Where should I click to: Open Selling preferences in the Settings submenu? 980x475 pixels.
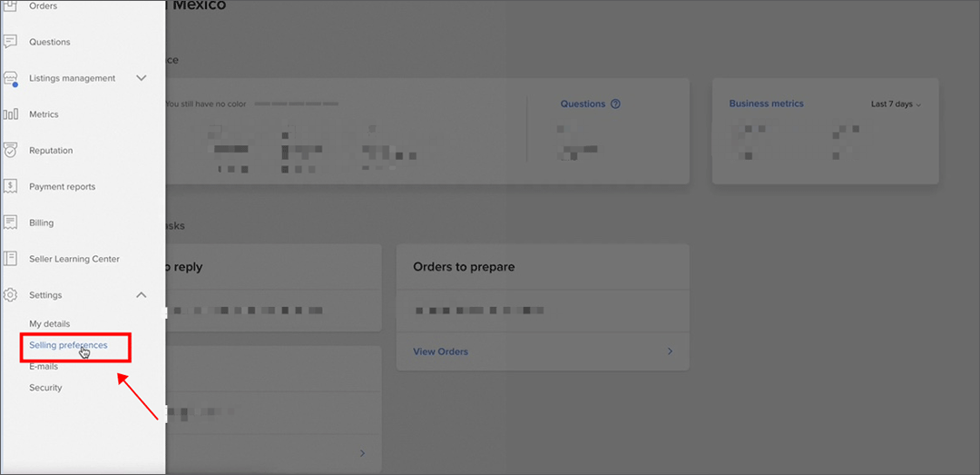coord(68,345)
